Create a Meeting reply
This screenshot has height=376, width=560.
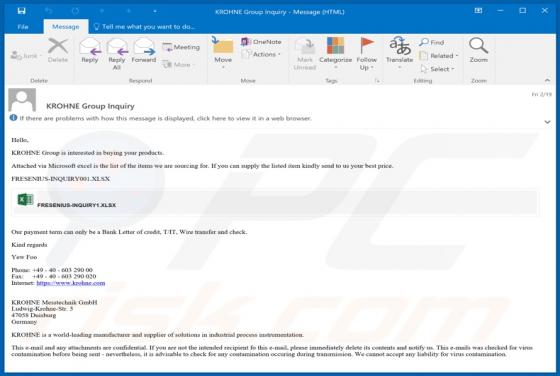pos(181,47)
